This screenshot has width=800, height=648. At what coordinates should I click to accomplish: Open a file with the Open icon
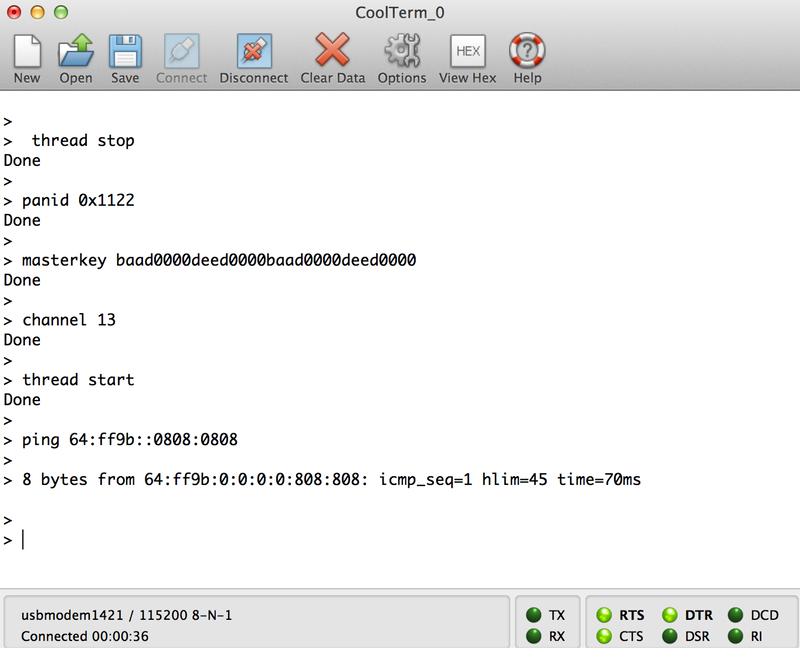75,52
